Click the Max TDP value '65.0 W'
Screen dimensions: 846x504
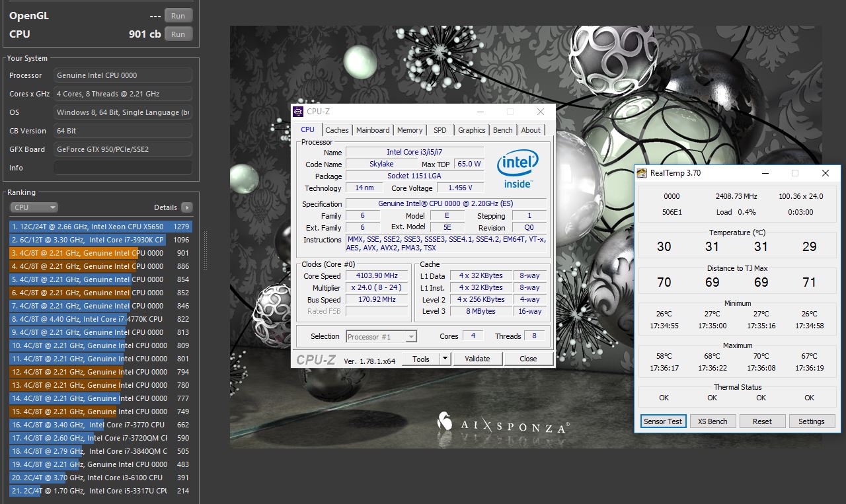pos(469,164)
